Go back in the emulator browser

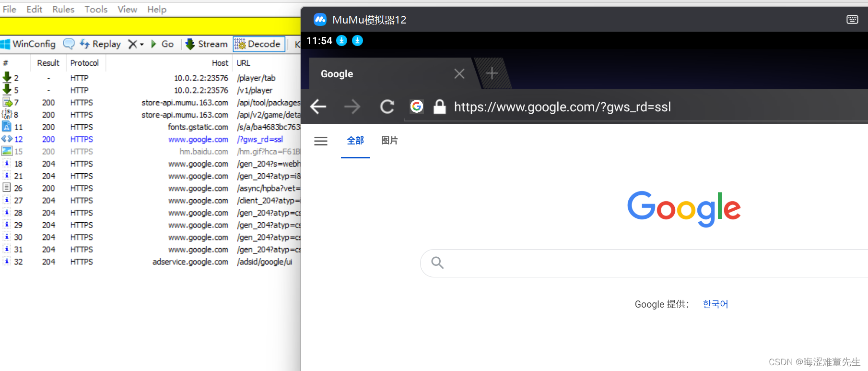318,107
